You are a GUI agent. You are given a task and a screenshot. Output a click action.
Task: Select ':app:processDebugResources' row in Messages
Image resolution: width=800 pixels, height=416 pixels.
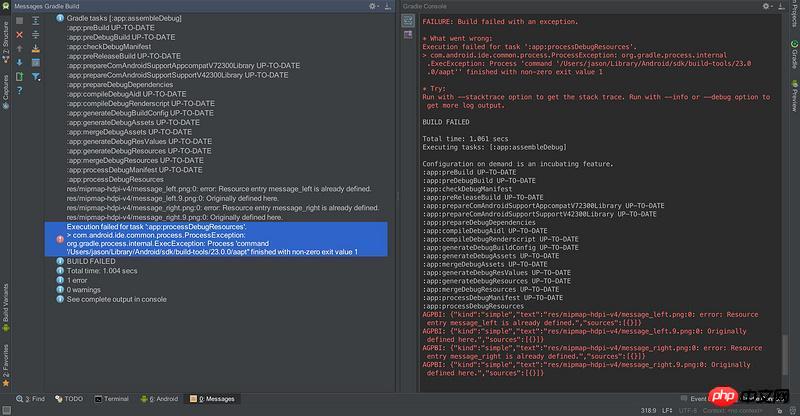coord(115,179)
